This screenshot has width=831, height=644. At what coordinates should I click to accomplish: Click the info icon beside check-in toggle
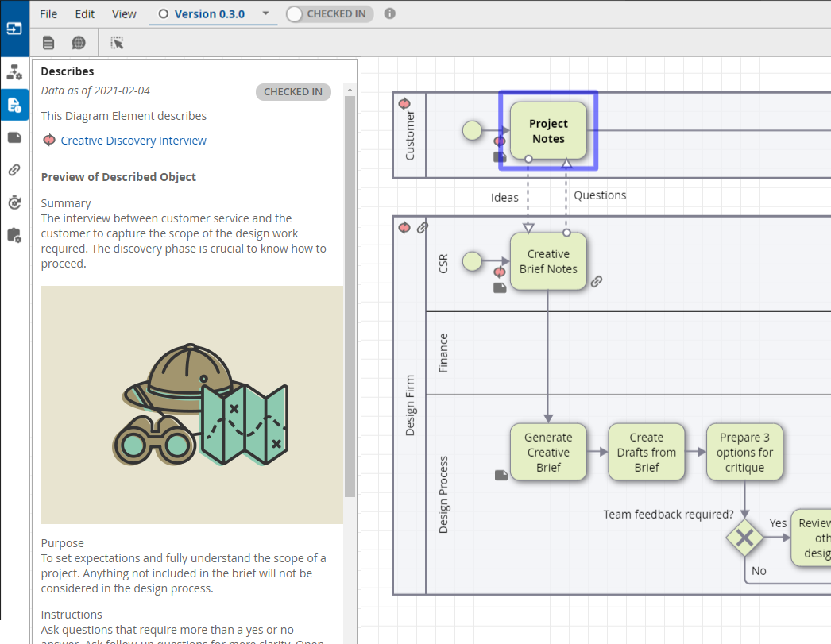(x=390, y=13)
